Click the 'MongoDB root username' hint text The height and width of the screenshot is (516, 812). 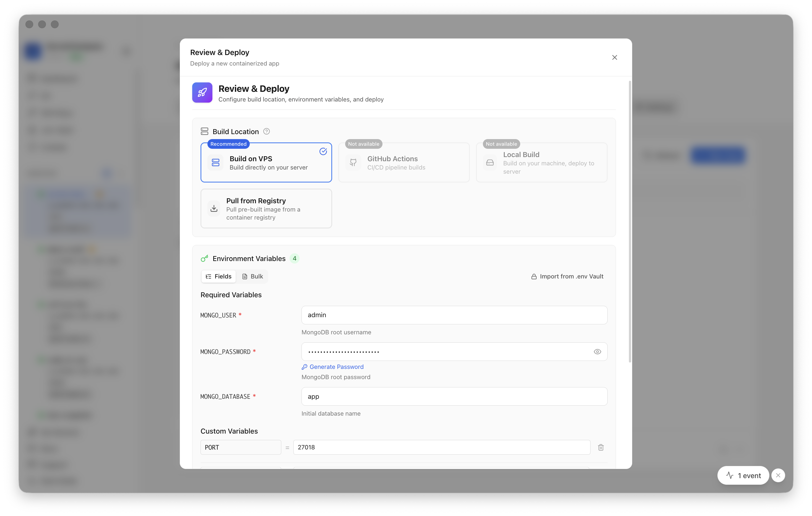pos(336,333)
